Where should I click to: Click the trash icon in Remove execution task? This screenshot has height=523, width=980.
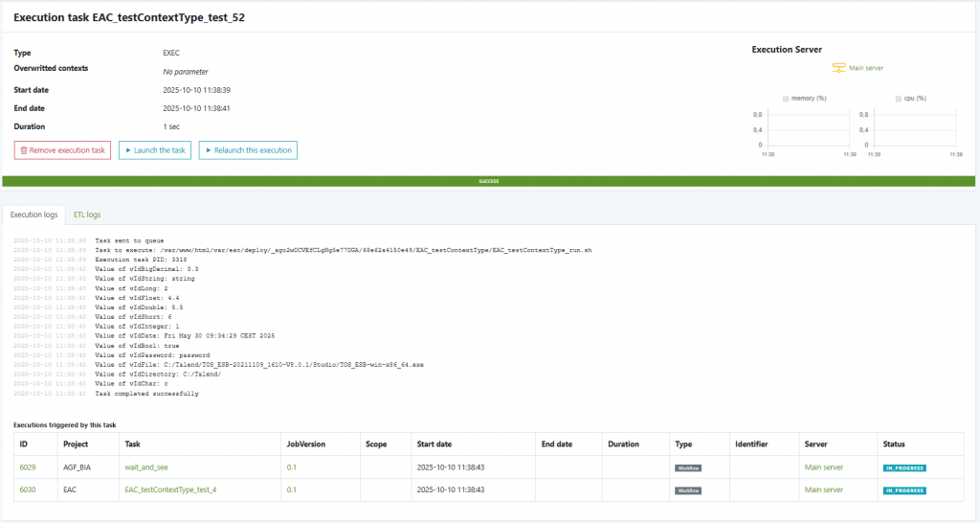24,150
